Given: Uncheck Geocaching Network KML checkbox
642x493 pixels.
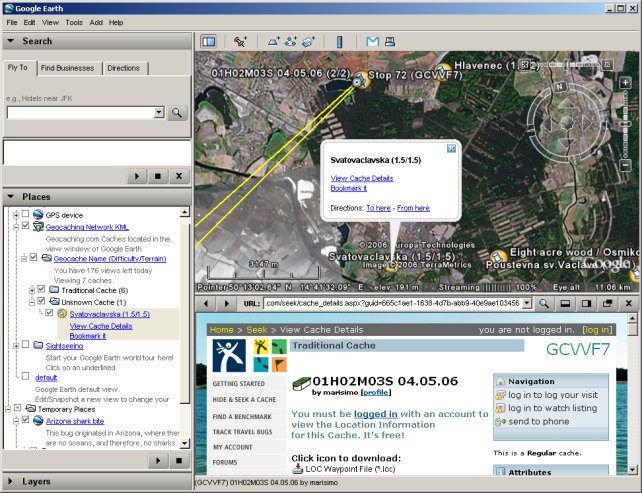Looking at the screenshot, I should click(25, 226).
